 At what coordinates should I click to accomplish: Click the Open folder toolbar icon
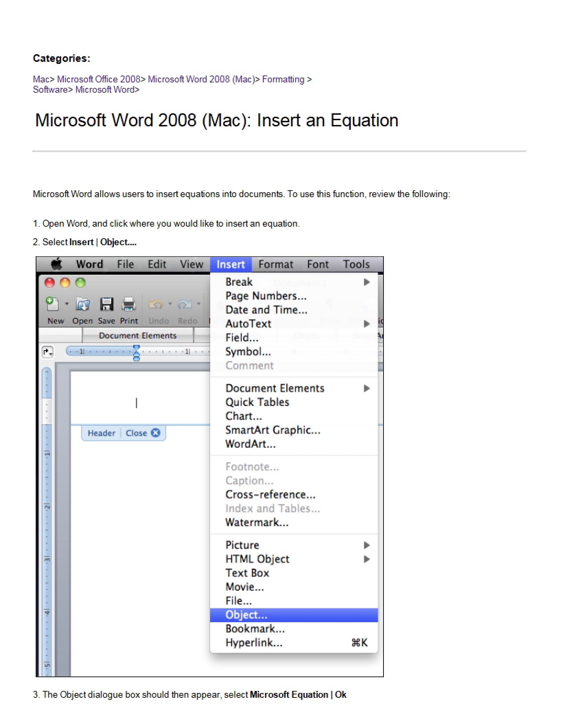pyautogui.click(x=83, y=304)
